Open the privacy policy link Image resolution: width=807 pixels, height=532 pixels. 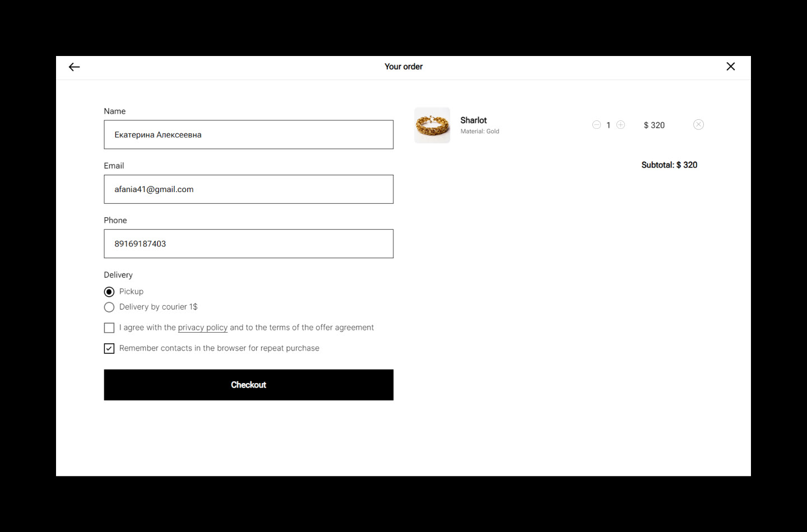203,328
